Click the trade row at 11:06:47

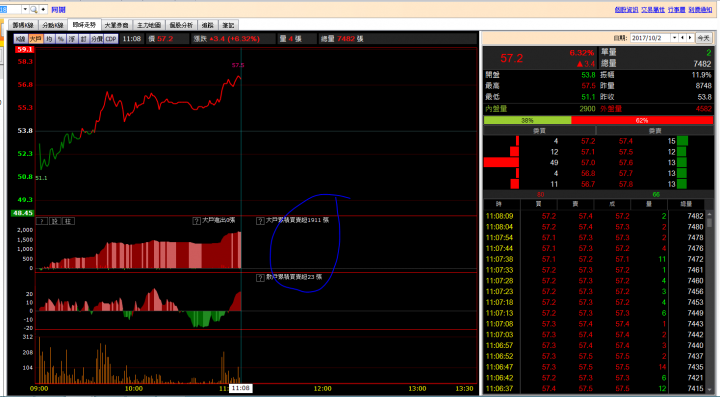tap(595, 367)
